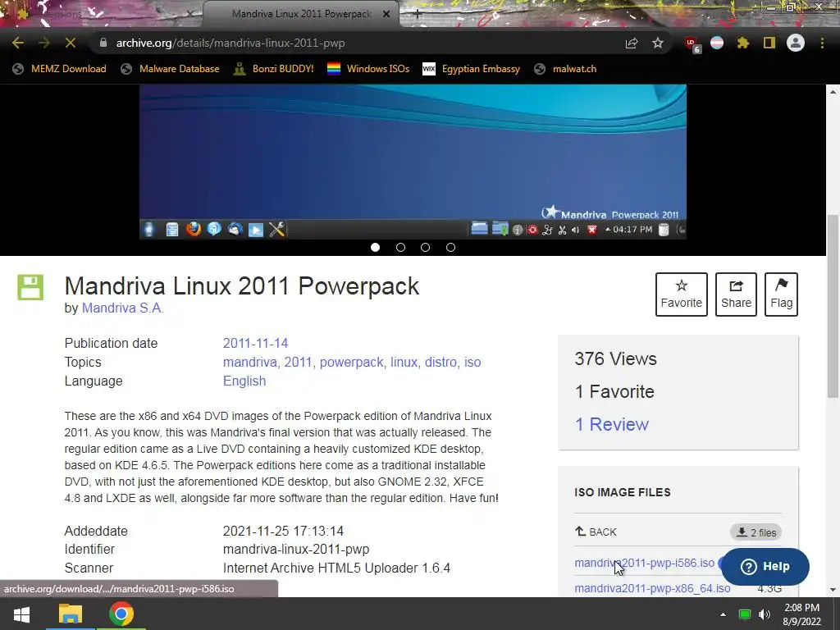Select the Mandriva Linux 2011 Powerpack tab

tap(301, 14)
